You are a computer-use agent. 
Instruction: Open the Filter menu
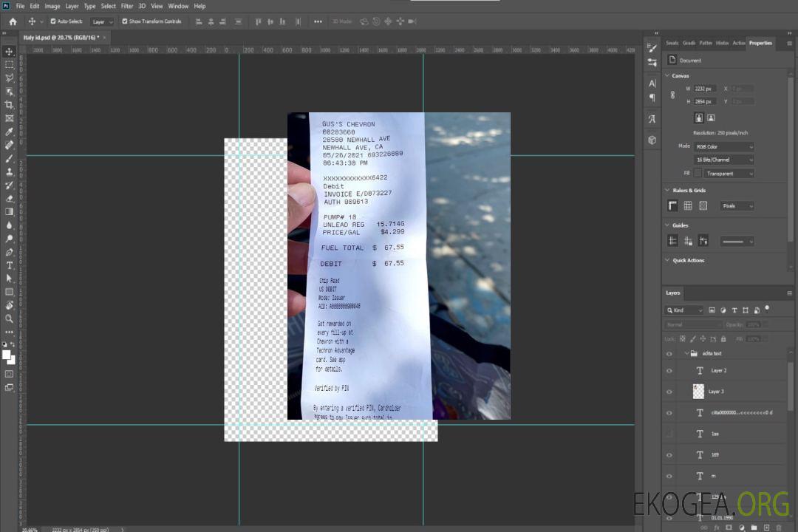pos(127,6)
